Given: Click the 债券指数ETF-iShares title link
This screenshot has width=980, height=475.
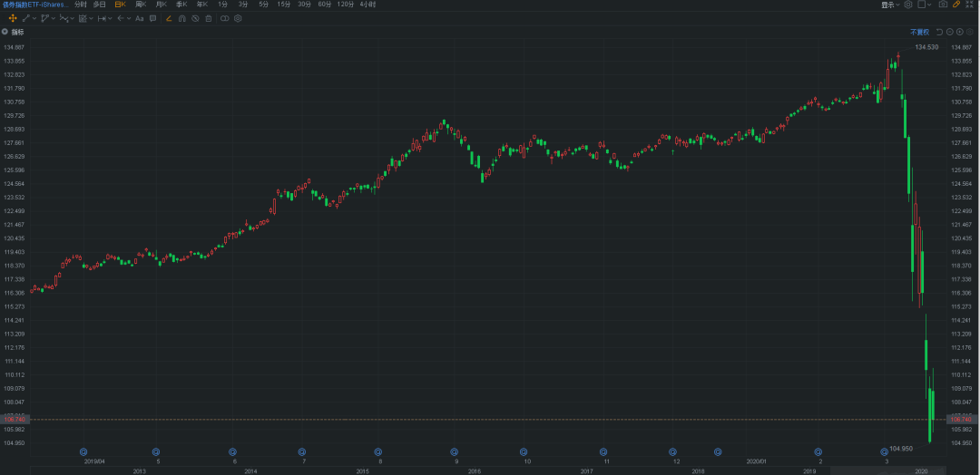Looking at the screenshot, I should (x=35, y=5).
